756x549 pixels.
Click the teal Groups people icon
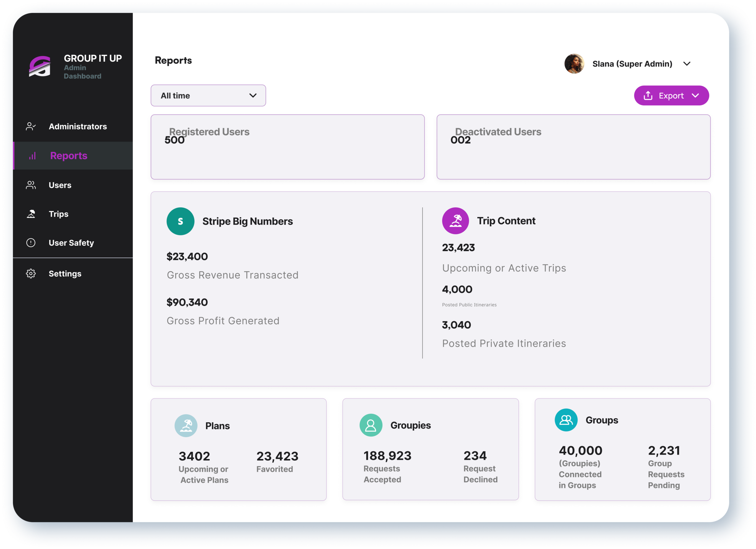tap(566, 420)
